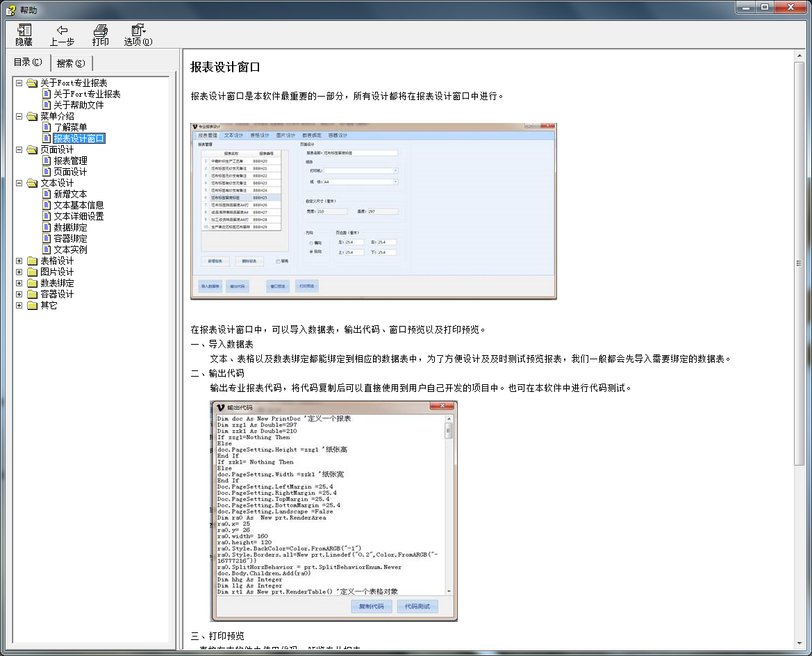812x656 pixels.
Task: Switch to the 搜索 tab
Action: pyautogui.click(x=71, y=63)
